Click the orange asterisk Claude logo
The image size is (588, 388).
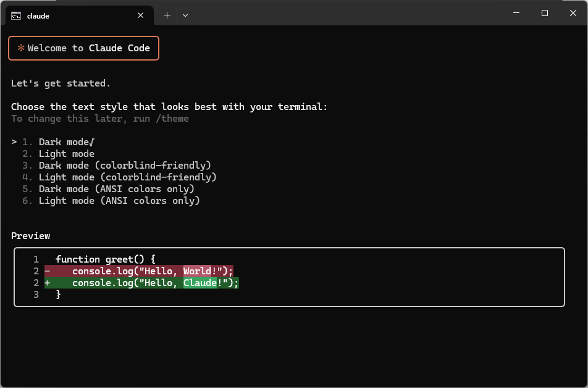pos(21,48)
